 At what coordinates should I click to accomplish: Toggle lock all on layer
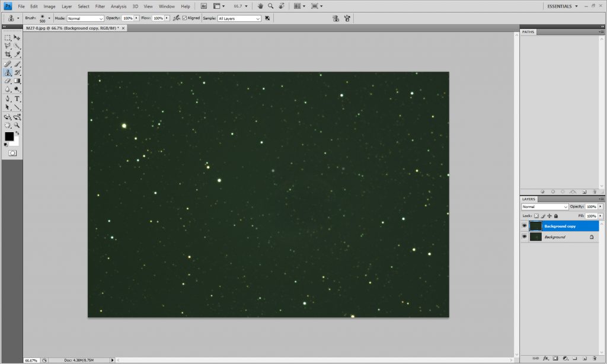tap(556, 216)
